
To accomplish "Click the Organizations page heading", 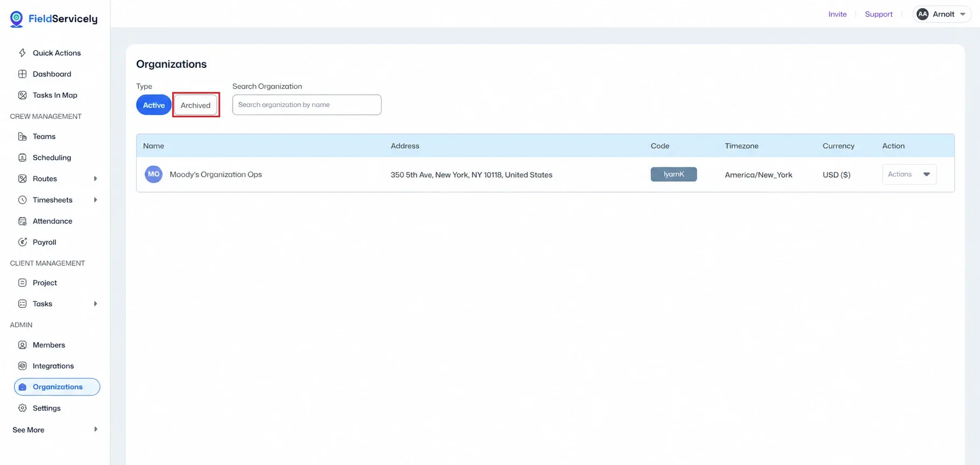I will (x=171, y=64).
